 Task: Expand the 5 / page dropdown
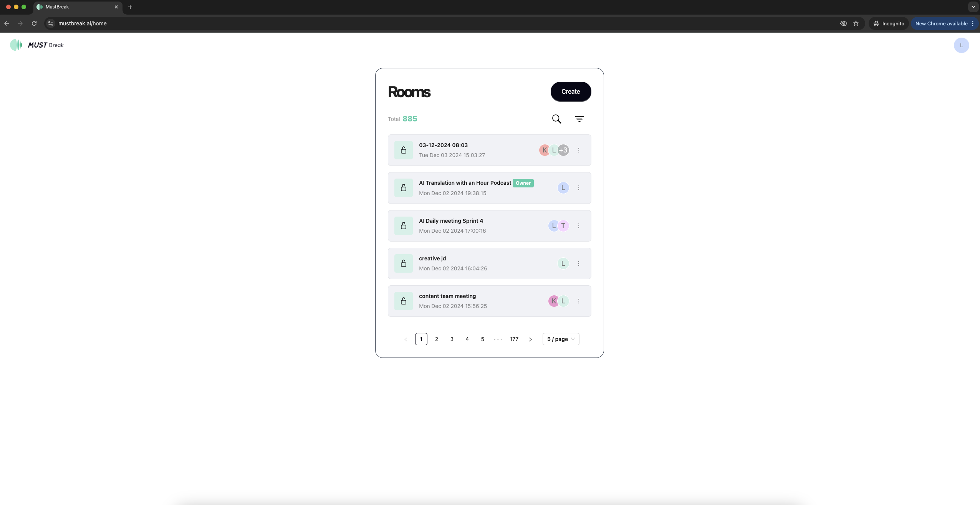(561, 339)
